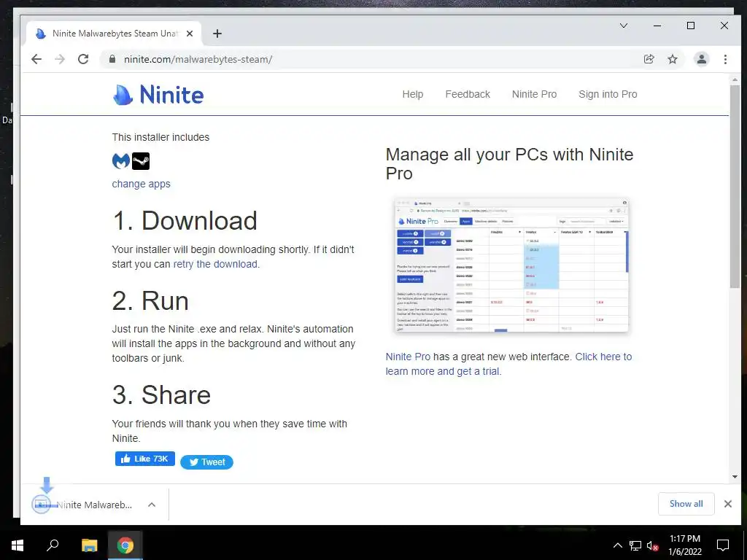Open the Windows Start menu
Viewport: 747px width, 560px height.
tap(18, 545)
